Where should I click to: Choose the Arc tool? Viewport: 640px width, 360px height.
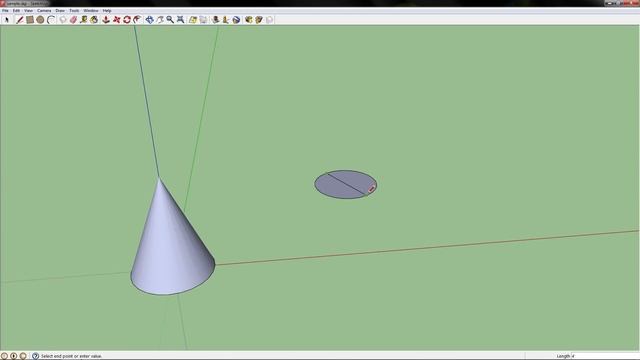click(x=51, y=20)
